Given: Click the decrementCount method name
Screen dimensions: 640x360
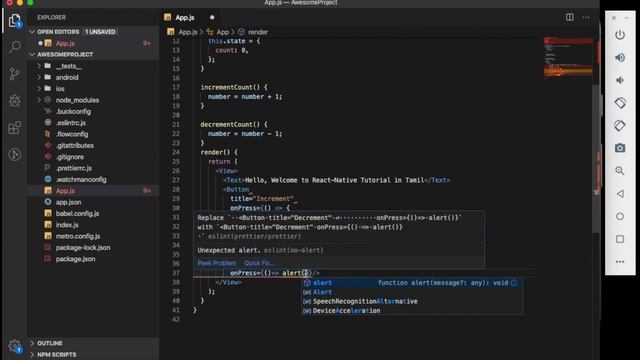Looking at the screenshot, I should 226,124.
